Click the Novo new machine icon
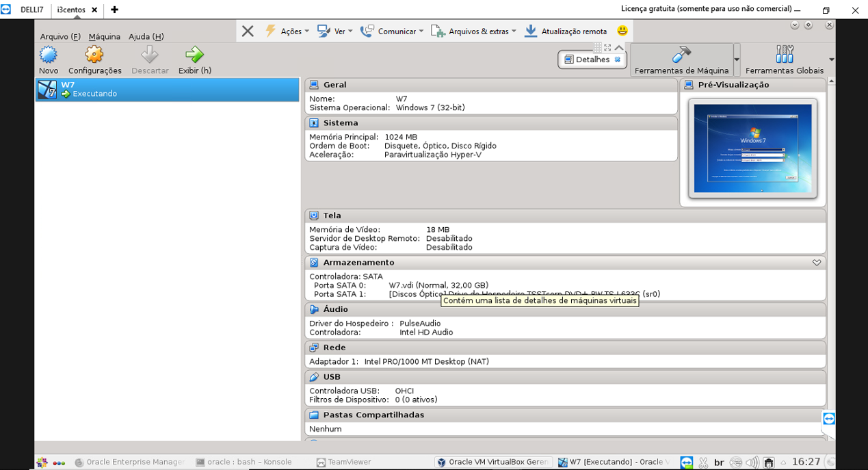The image size is (868, 470). tap(49, 55)
